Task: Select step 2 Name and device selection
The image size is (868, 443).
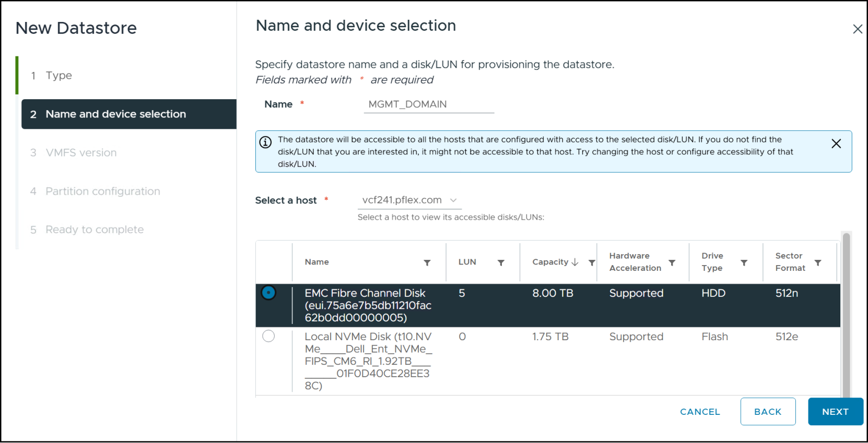Action: [129, 114]
